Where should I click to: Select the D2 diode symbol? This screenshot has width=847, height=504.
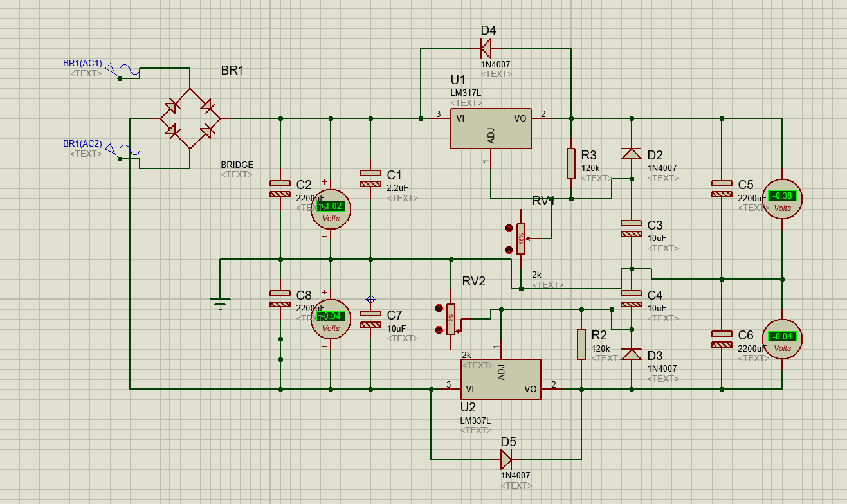coord(632,154)
